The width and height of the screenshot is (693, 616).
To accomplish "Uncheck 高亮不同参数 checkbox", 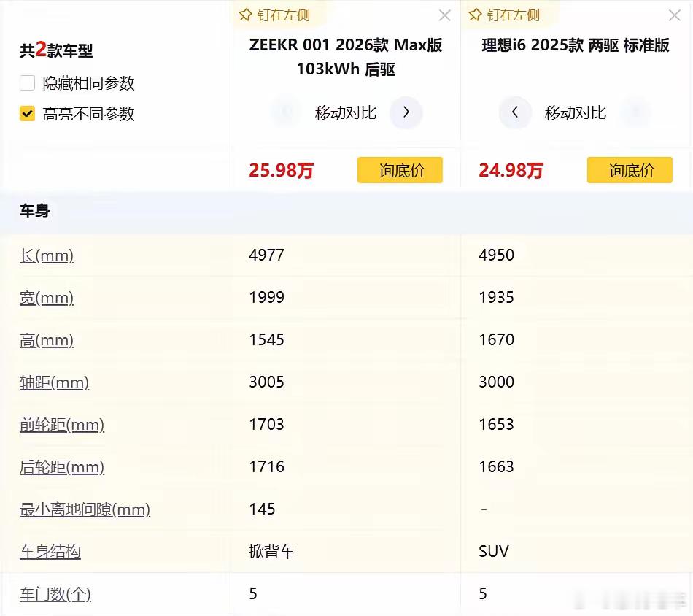I will (28, 114).
